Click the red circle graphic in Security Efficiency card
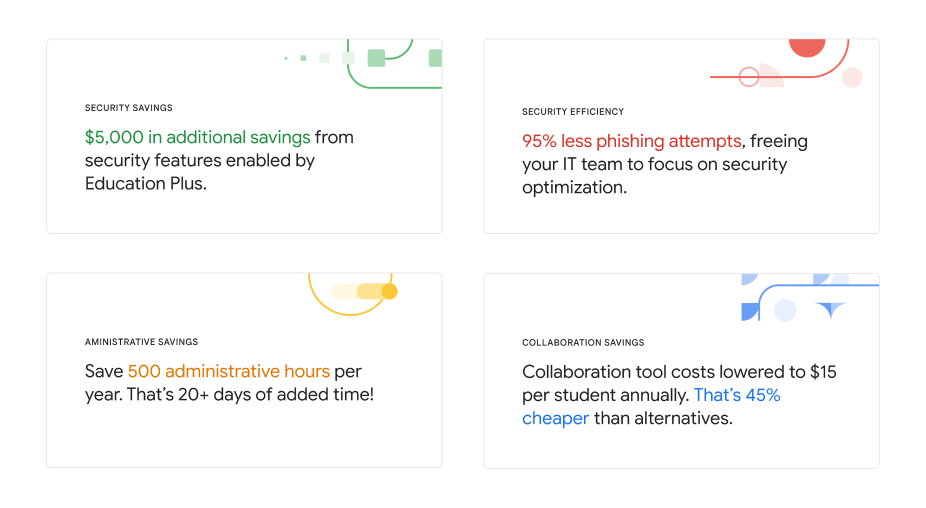Image resolution: width=926 pixels, height=508 pixels. [807, 48]
